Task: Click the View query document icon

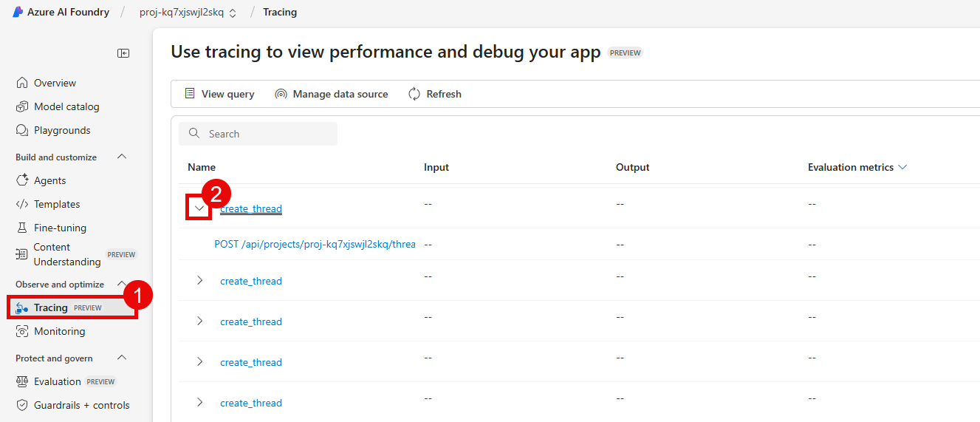Action: [190, 94]
